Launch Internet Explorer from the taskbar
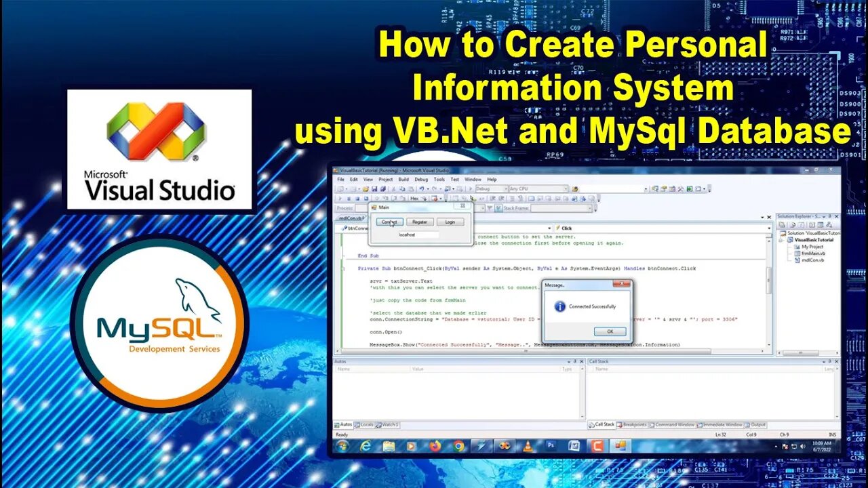The height and width of the screenshot is (488, 868). click(366, 447)
